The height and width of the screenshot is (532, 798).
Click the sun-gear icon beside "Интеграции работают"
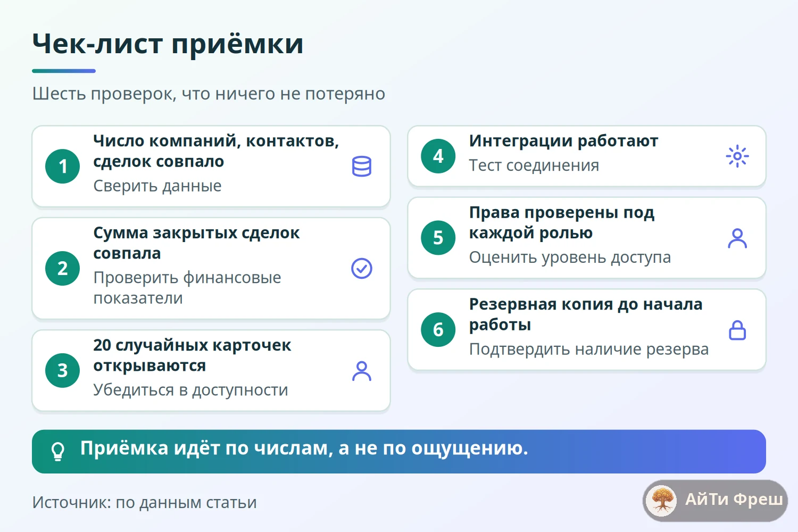point(737,156)
